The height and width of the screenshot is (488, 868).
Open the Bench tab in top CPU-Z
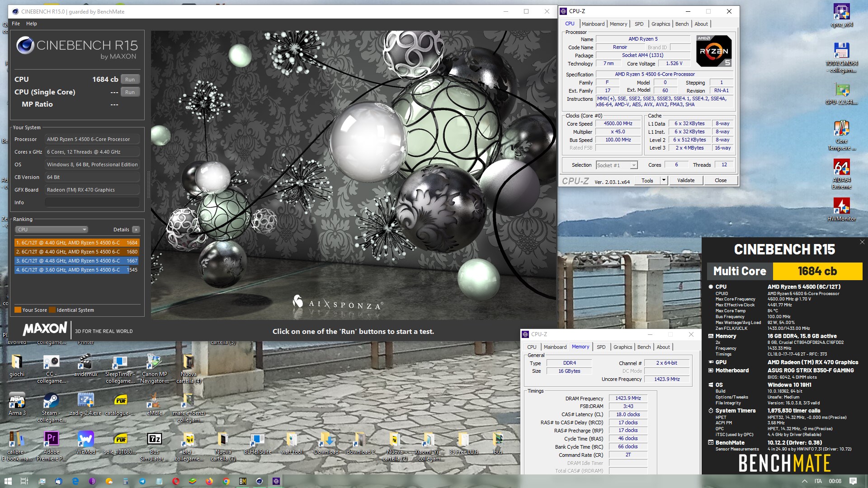point(682,24)
